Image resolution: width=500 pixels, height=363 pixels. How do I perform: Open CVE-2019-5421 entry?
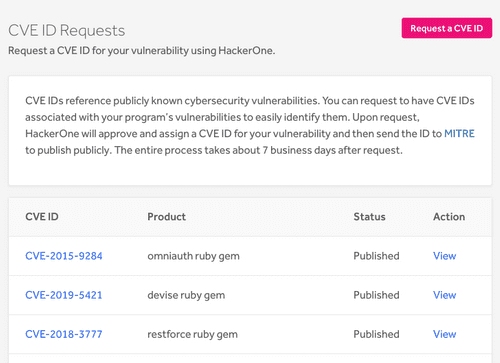[64, 295]
